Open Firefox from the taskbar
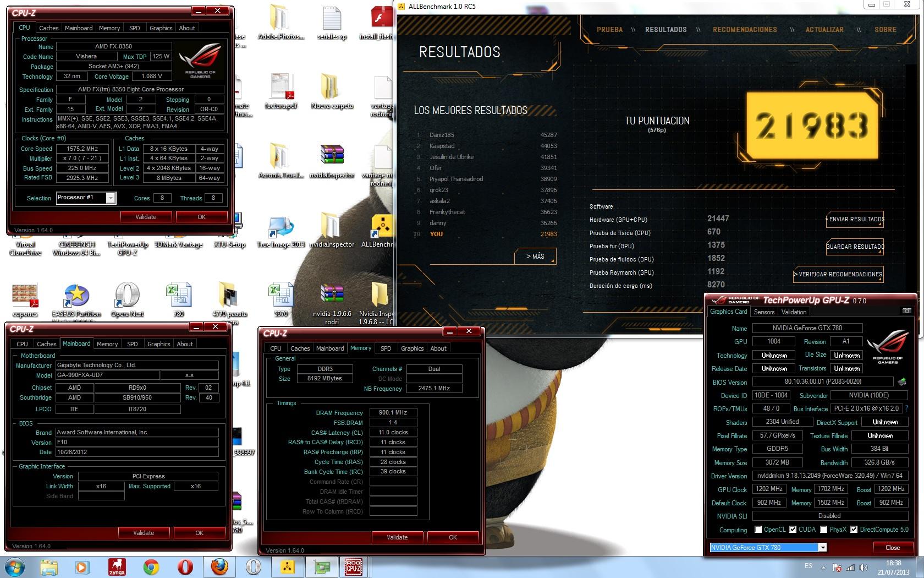The image size is (924, 578). 219,567
